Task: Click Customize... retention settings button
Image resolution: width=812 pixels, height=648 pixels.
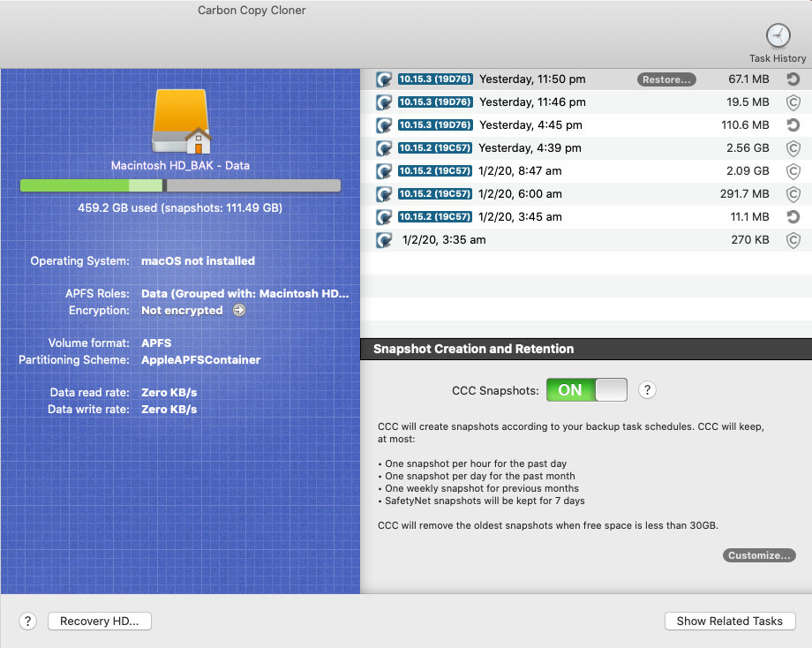Action: point(759,555)
